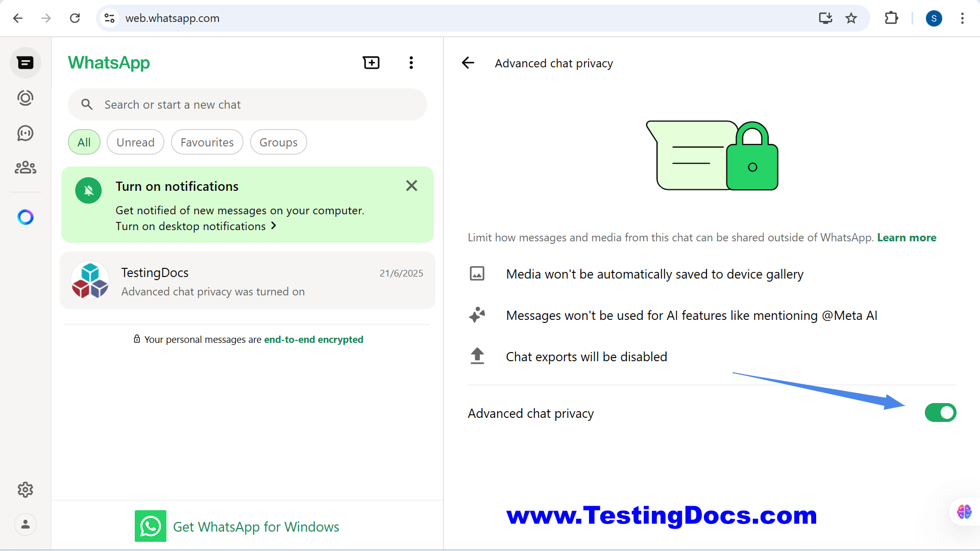
Task: Open the Status icon in the sidebar
Action: coord(26,98)
